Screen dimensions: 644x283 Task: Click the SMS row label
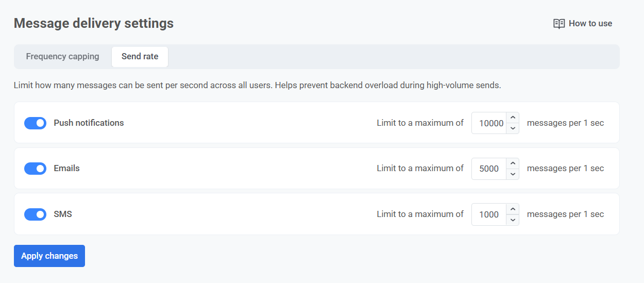63,214
